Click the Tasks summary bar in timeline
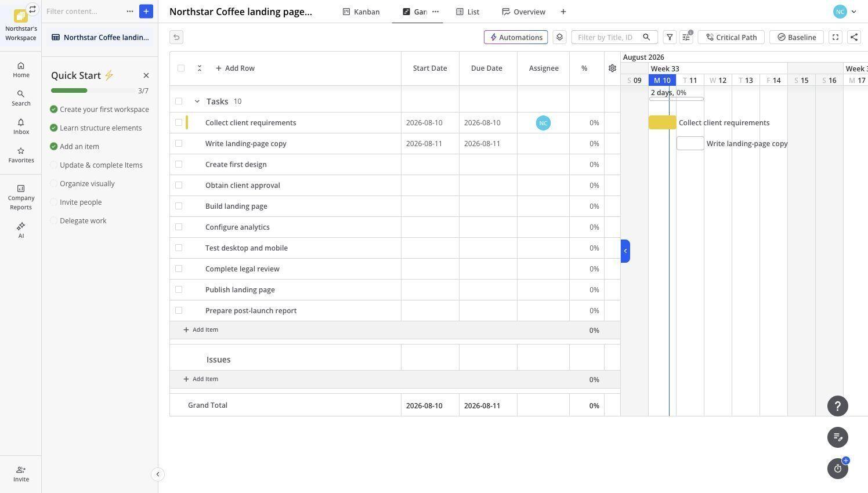 tap(677, 99)
